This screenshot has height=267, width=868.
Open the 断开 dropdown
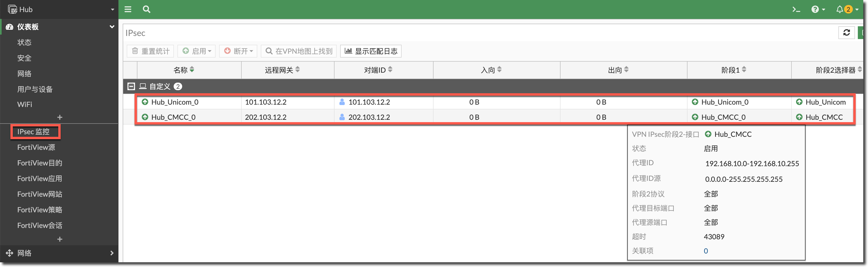238,51
